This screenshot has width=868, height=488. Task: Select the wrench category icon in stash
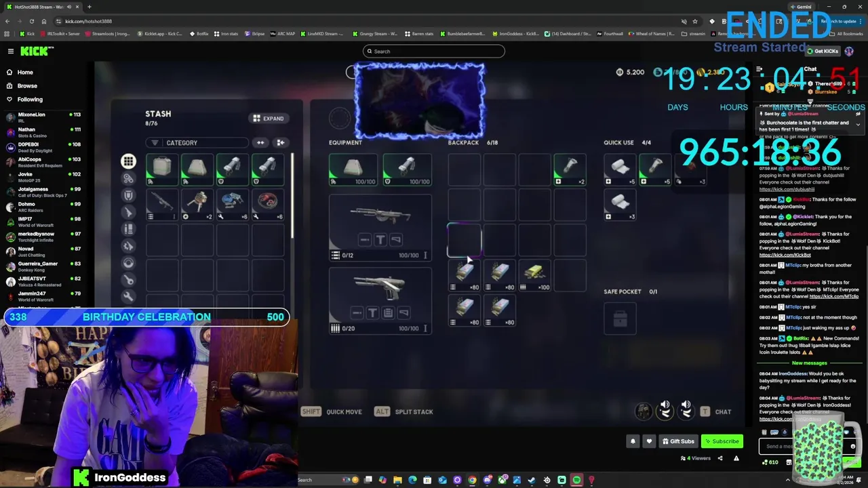coord(128,296)
